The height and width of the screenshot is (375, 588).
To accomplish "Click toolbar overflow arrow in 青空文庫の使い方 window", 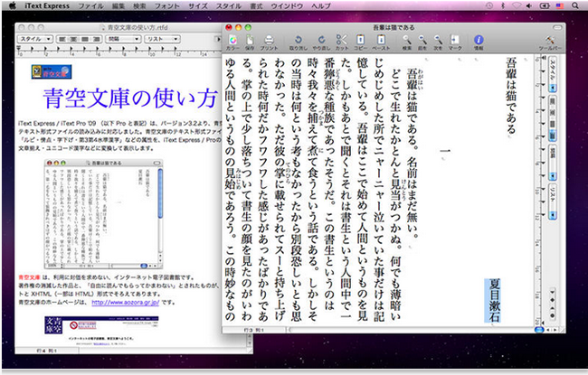I will click(217, 39).
